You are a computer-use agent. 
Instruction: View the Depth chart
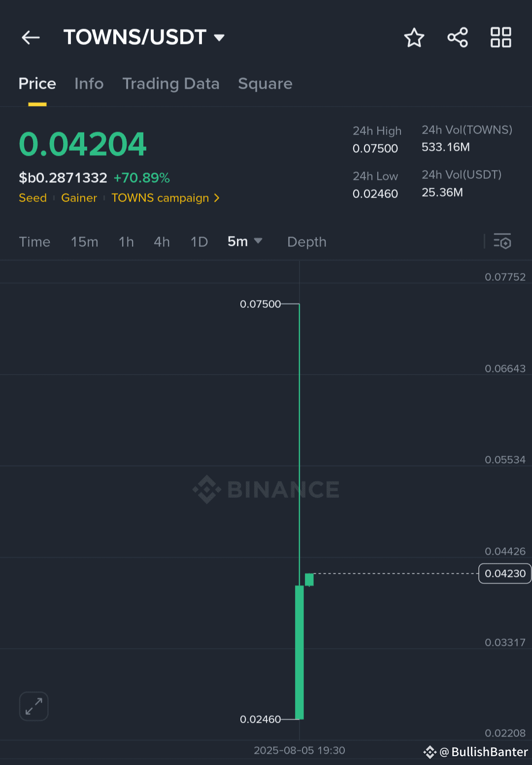click(306, 242)
